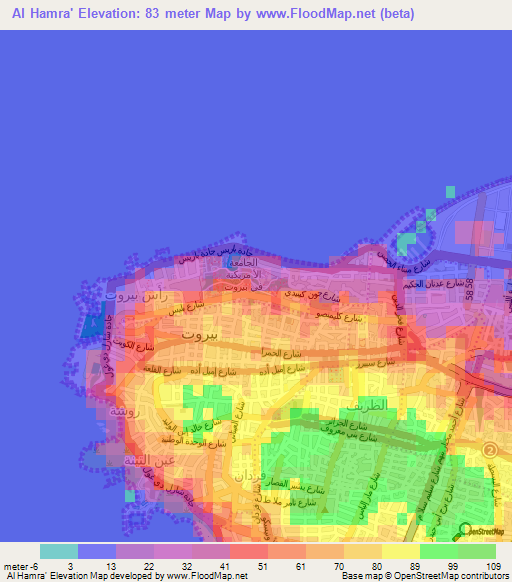Image resolution: width=512 pixels, height=582 pixels.
Task: Click the 'الجامعة' university label near the coast
Action: click(243, 263)
